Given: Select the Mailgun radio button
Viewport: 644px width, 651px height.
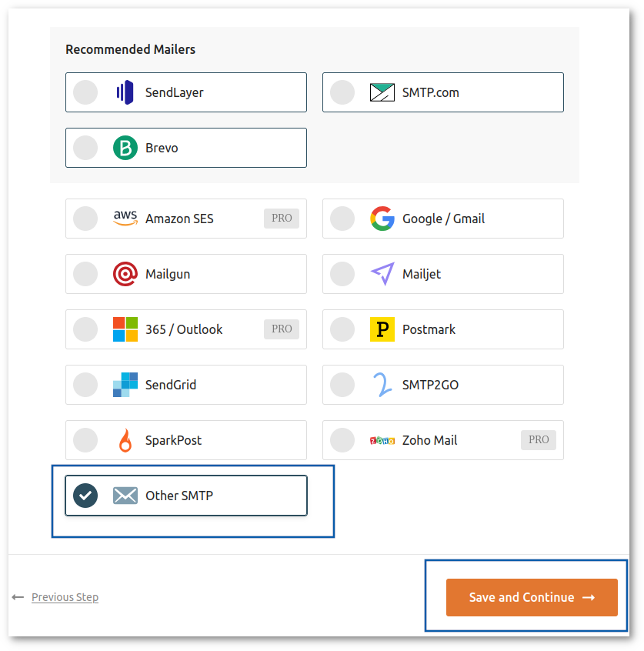Looking at the screenshot, I should pos(85,274).
